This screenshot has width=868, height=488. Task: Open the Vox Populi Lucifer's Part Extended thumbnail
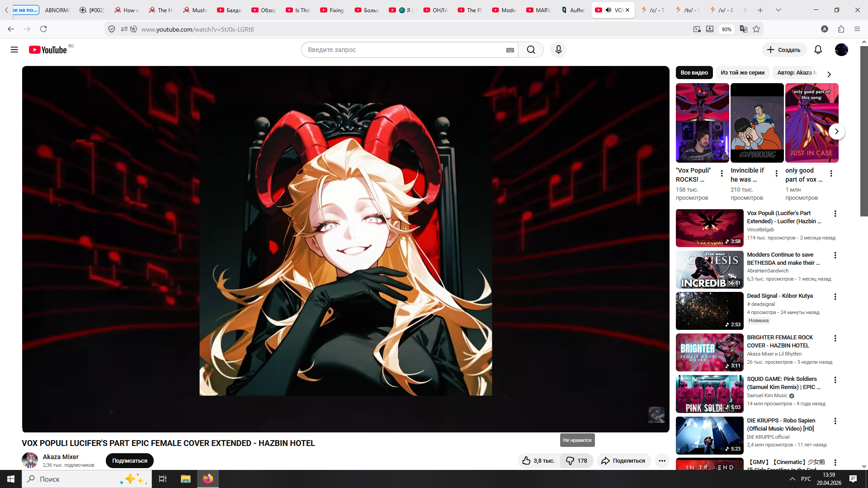click(709, 228)
